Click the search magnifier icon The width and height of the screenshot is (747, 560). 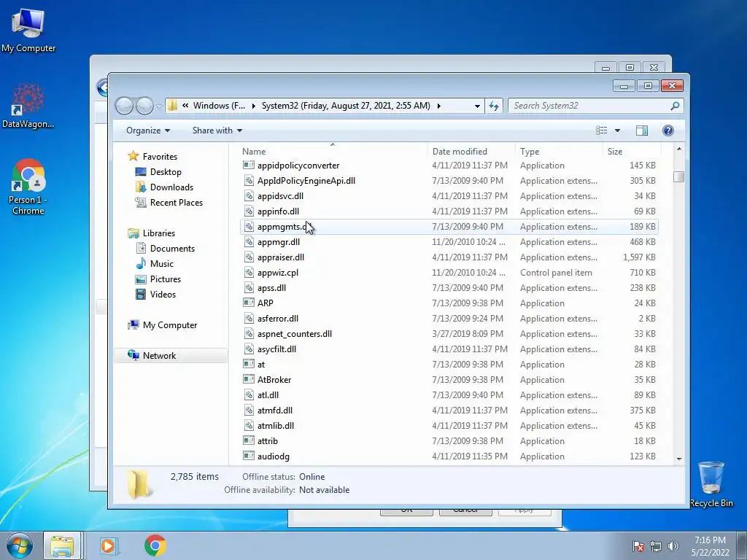pos(675,106)
